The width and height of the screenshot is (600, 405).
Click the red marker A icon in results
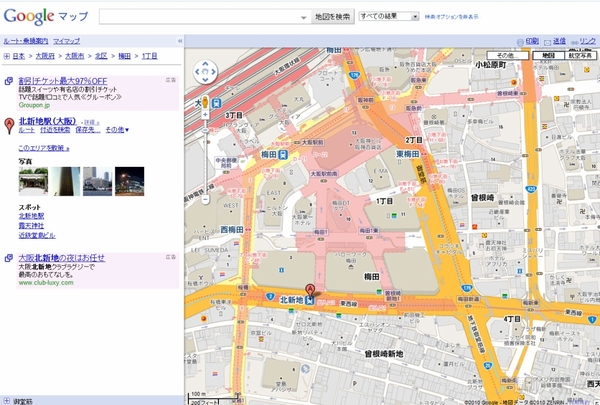tap(9, 126)
